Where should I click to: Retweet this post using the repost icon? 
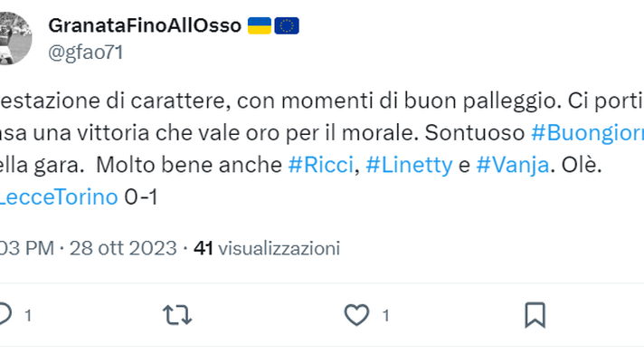(176, 314)
